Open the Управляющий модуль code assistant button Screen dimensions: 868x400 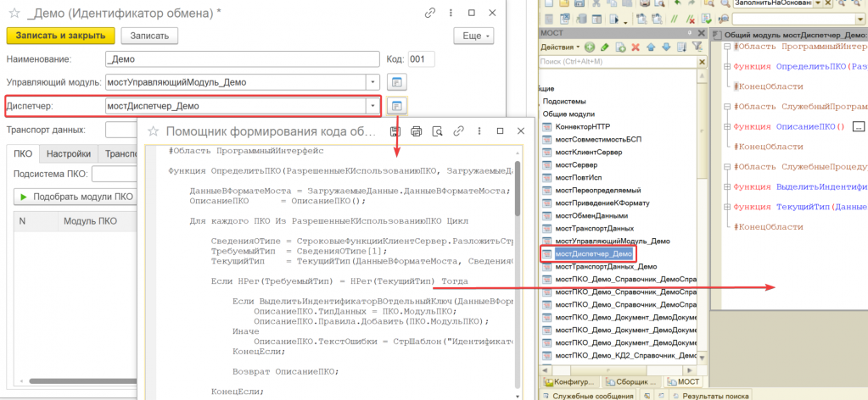(396, 82)
